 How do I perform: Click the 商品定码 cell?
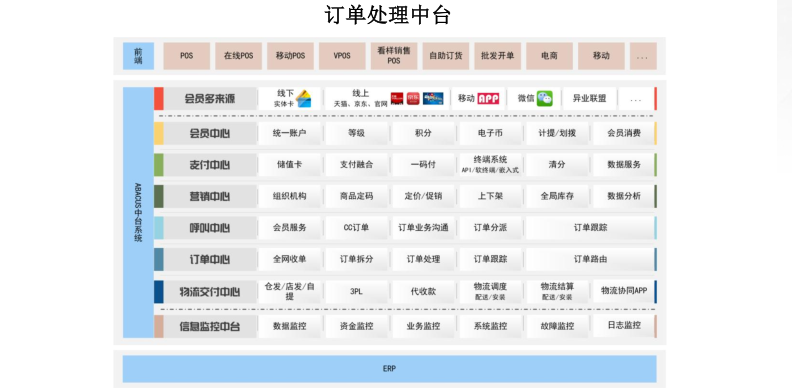click(x=357, y=196)
